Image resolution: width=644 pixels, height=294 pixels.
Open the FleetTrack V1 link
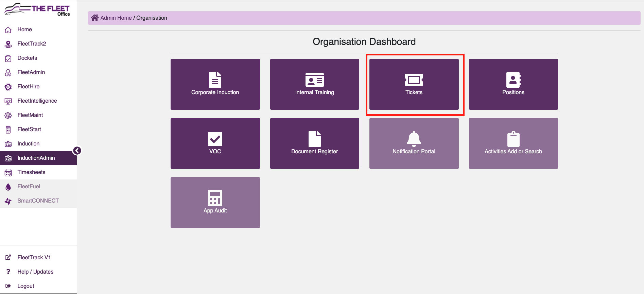(x=38, y=258)
